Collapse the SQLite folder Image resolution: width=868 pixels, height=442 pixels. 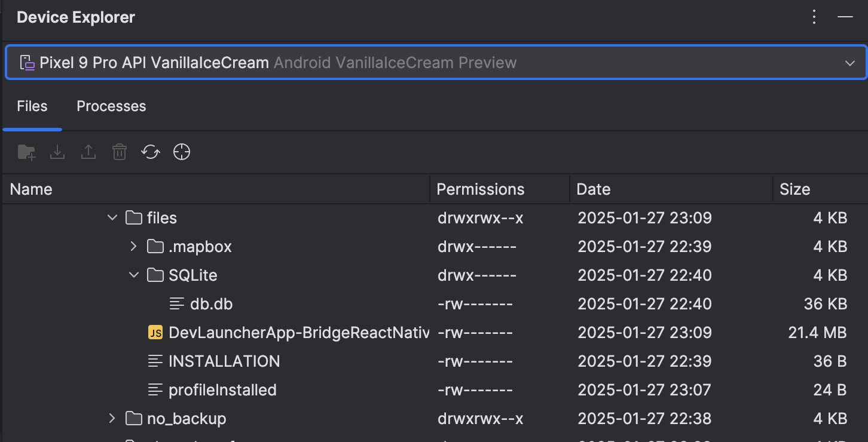(133, 275)
